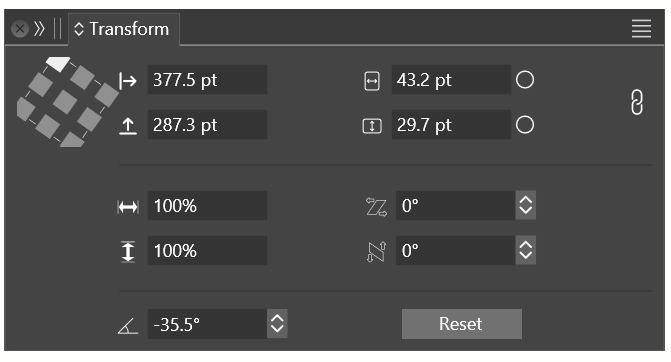671x362 pixels.
Task: Close the Transform panel with X button
Action: click(x=20, y=29)
